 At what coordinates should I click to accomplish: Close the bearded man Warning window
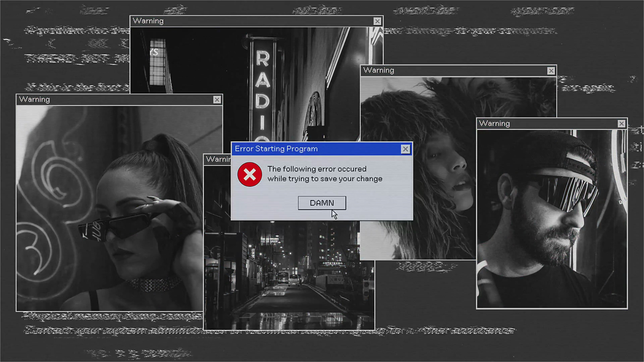pyautogui.click(x=621, y=124)
